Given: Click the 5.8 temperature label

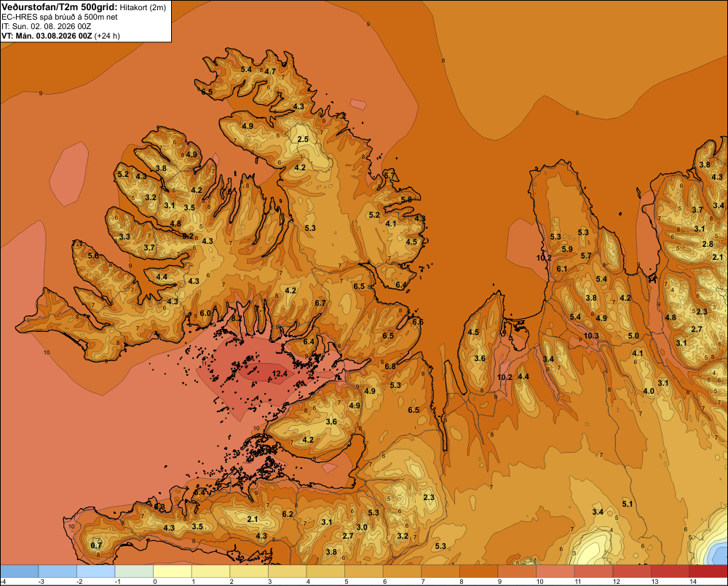Looking at the screenshot, I should tap(406, 199).
